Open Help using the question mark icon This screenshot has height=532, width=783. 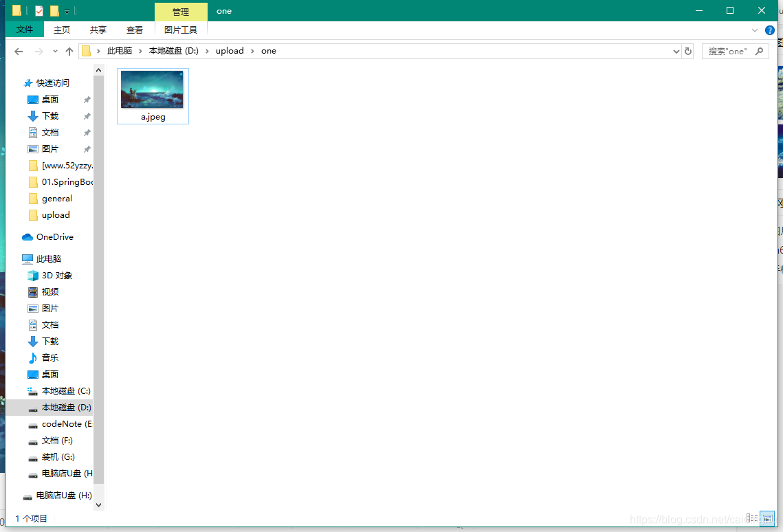click(x=769, y=30)
